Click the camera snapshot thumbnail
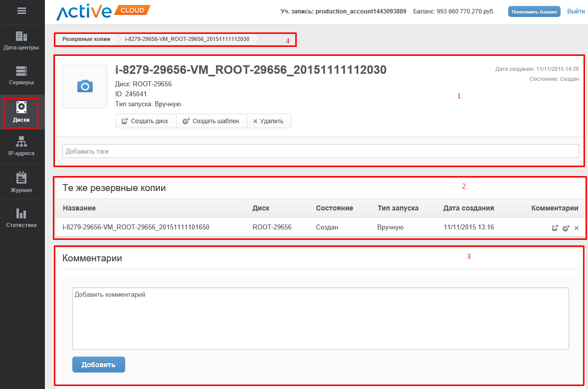Image resolution: width=588 pixels, height=389 pixels. pos(85,86)
